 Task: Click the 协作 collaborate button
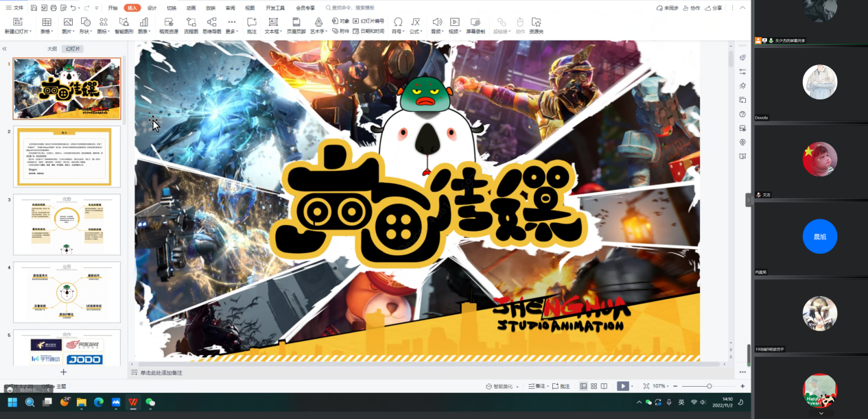(x=692, y=8)
